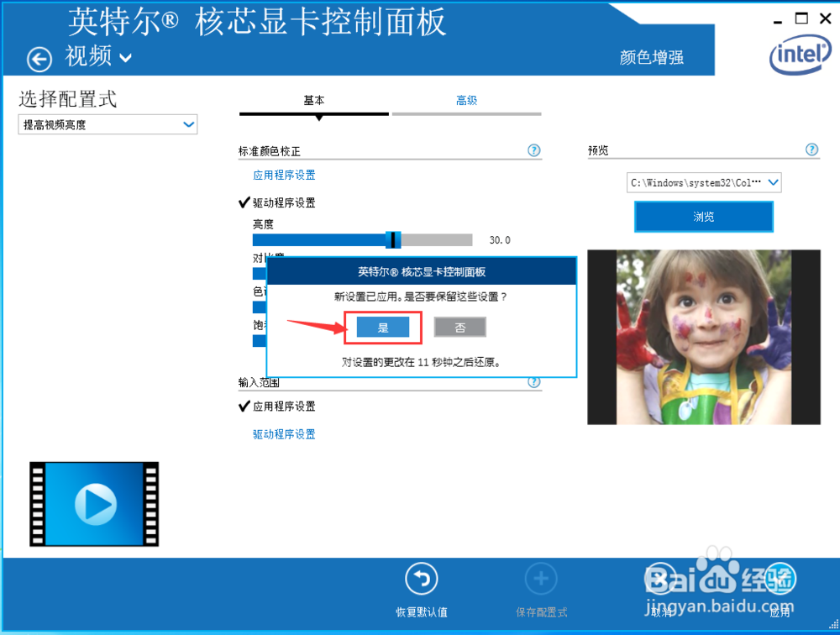Image resolution: width=840 pixels, height=635 pixels.
Task: Select 驱动程序设置 under 输入范围
Action: point(284,434)
